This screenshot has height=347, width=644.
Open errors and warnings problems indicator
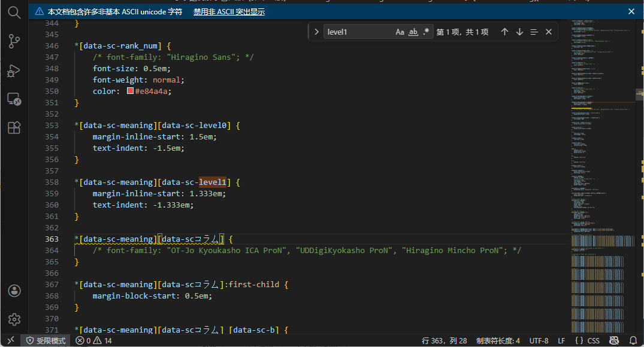pos(93,340)
